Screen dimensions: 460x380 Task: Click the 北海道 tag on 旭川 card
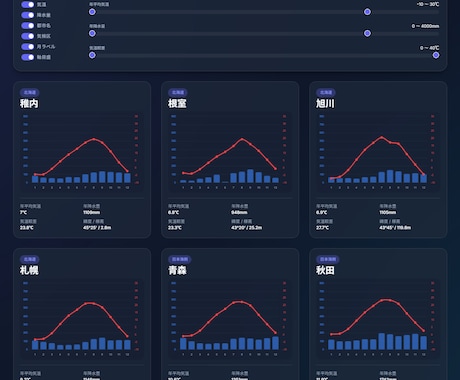click(326, 92)
